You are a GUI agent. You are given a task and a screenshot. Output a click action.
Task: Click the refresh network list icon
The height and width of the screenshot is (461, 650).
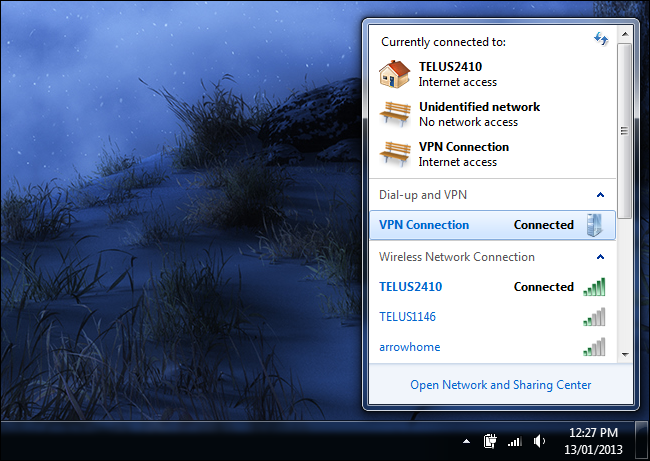pos(601,39)
